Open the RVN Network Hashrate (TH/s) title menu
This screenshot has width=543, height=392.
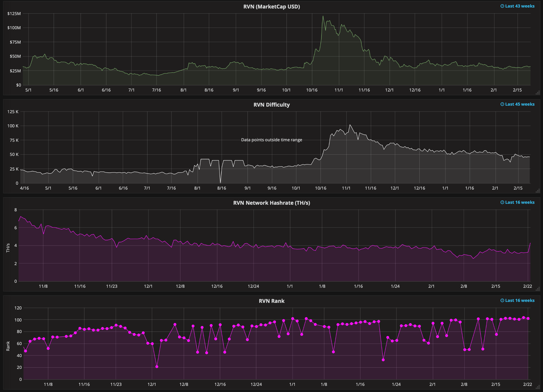click(271, 203)
